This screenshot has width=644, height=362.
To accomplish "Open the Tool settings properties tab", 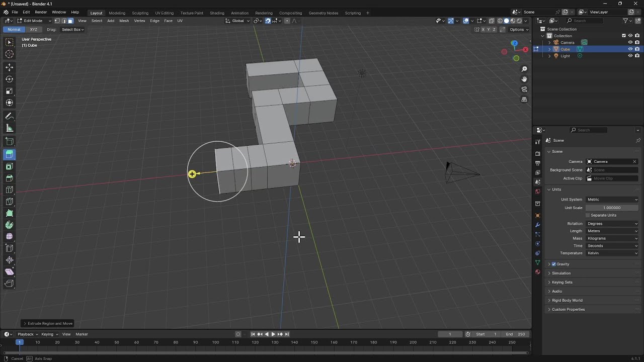I will 538,141.
